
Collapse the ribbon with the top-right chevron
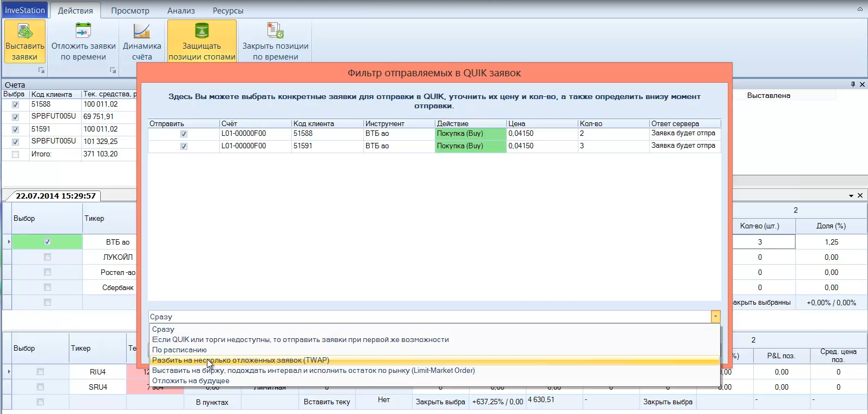[x=860, y=9]
